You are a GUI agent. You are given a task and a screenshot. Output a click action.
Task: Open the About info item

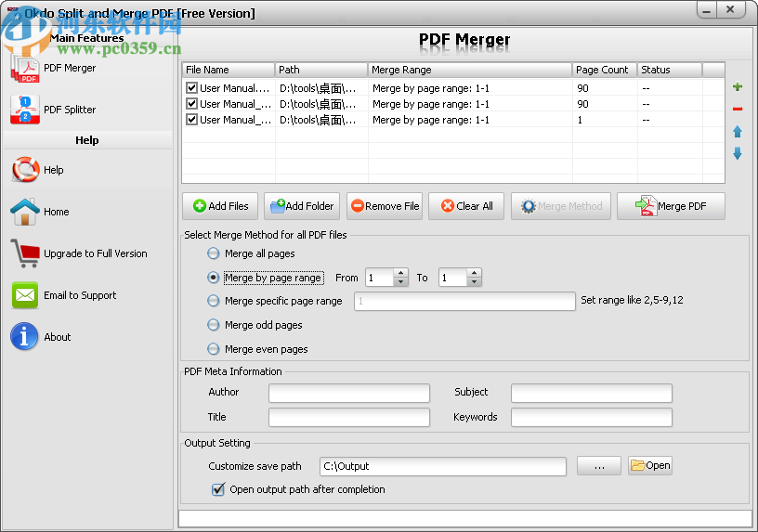click(x=41, y=337)
